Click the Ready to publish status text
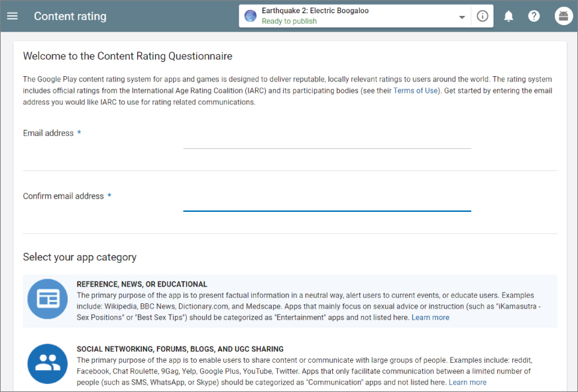The image size is (578, 392). (x=289, y=21)
